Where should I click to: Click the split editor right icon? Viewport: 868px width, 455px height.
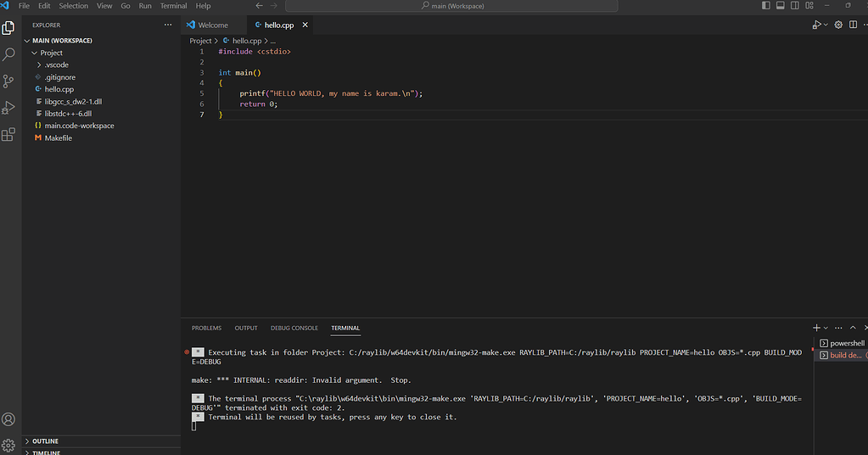coord(852,25)
